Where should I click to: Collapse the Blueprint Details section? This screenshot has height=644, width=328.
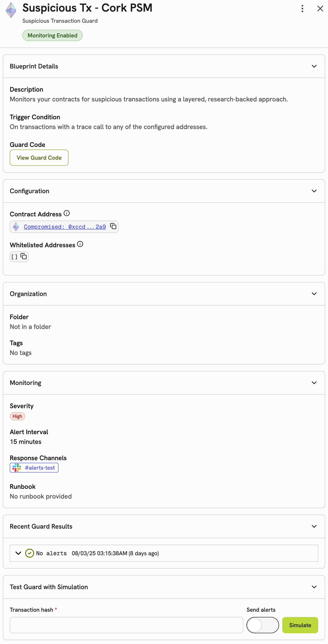pyautogui.click(x=314, y=66)
